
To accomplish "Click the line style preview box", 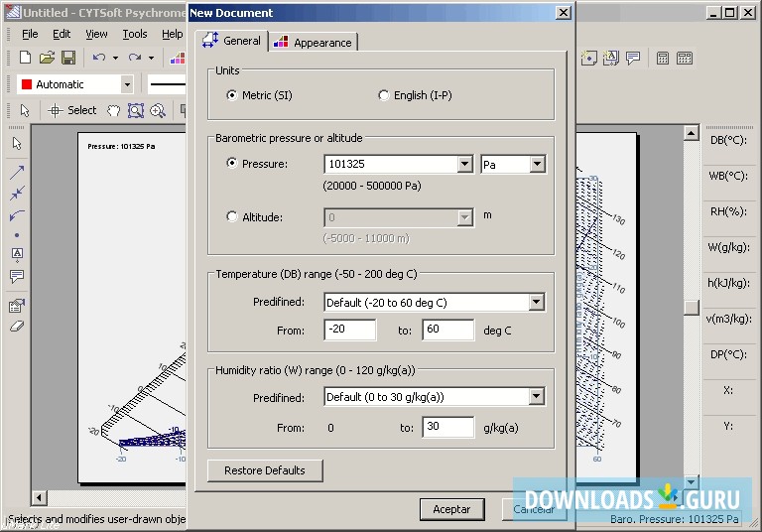I will pos(167,84).
